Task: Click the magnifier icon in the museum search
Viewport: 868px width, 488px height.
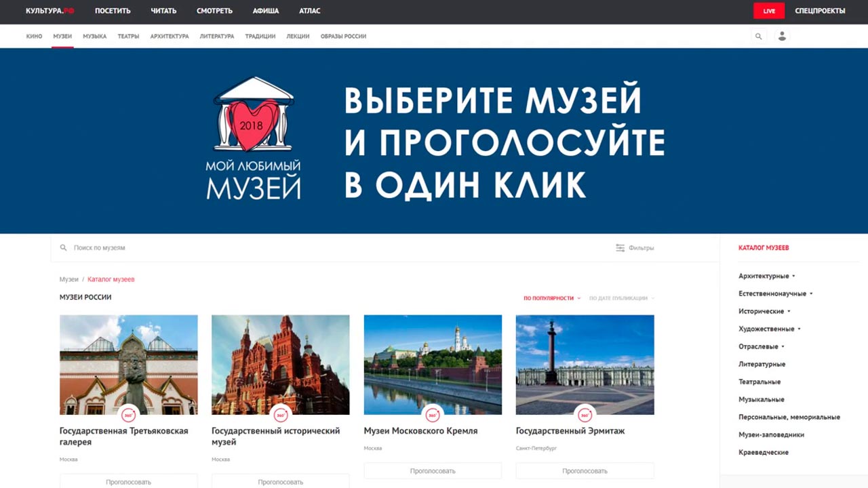Action: point(64,248)
